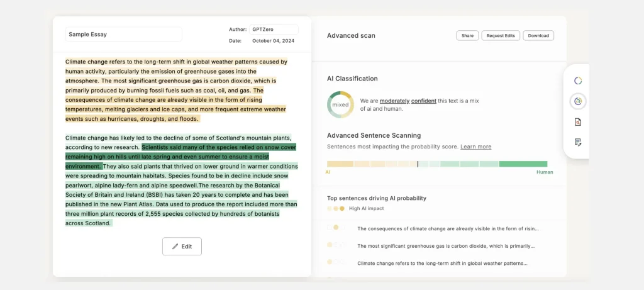Click the Download button
Screen dimensions: 644x290
tap(538, 36)
